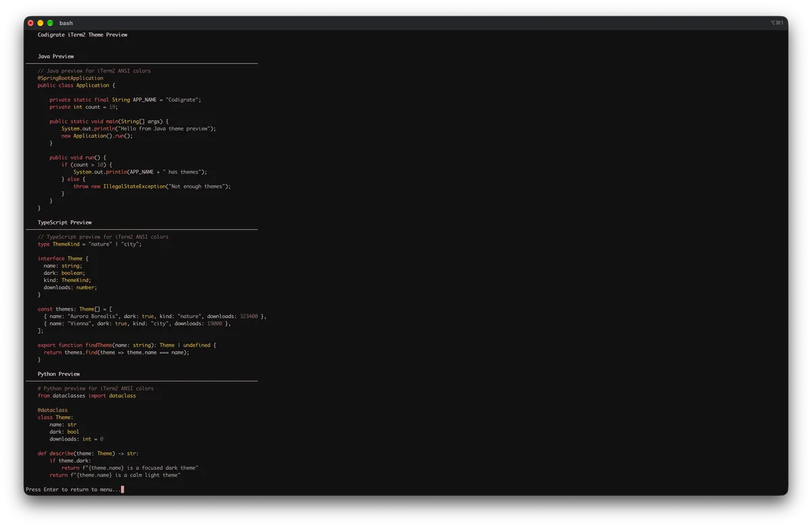Click the 'const themes: Theme[] = [' line

[75, 309]
